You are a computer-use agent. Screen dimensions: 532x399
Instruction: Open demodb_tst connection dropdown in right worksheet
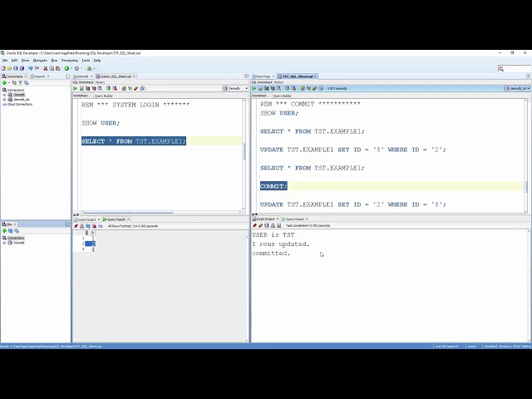tap(517, 89)
